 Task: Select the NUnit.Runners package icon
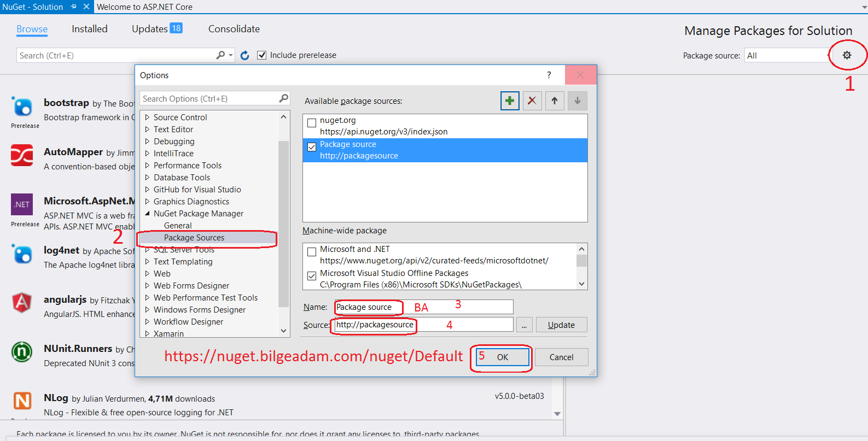tap(22, 351)
